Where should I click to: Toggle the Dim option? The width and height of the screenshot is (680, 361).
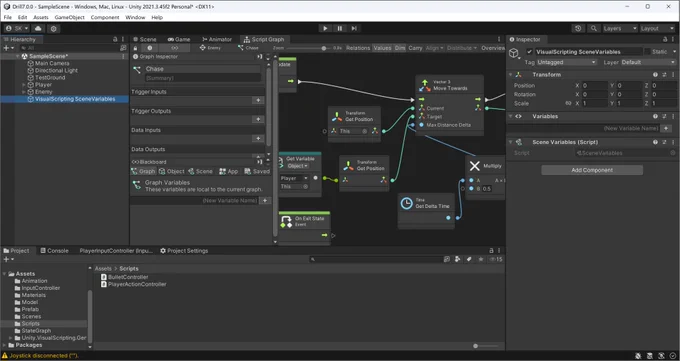[x=400, y=48]
